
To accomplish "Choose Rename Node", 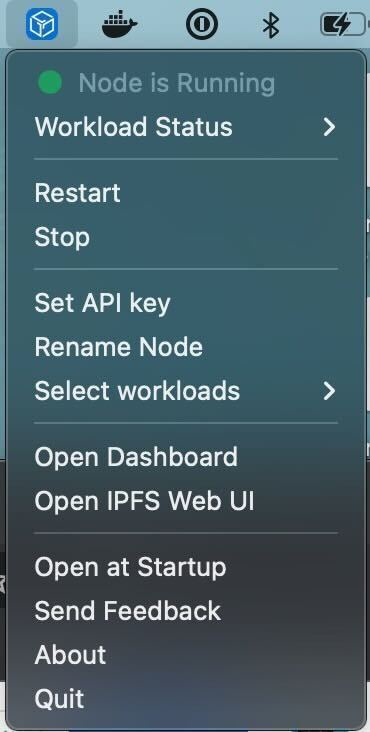I will pyautogui.click(x=186, y=347).
